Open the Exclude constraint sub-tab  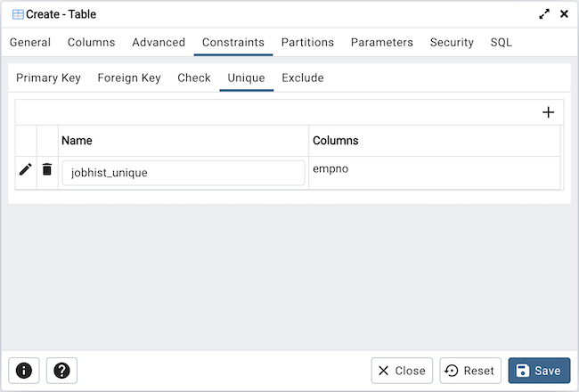click(x=303, y=78)
